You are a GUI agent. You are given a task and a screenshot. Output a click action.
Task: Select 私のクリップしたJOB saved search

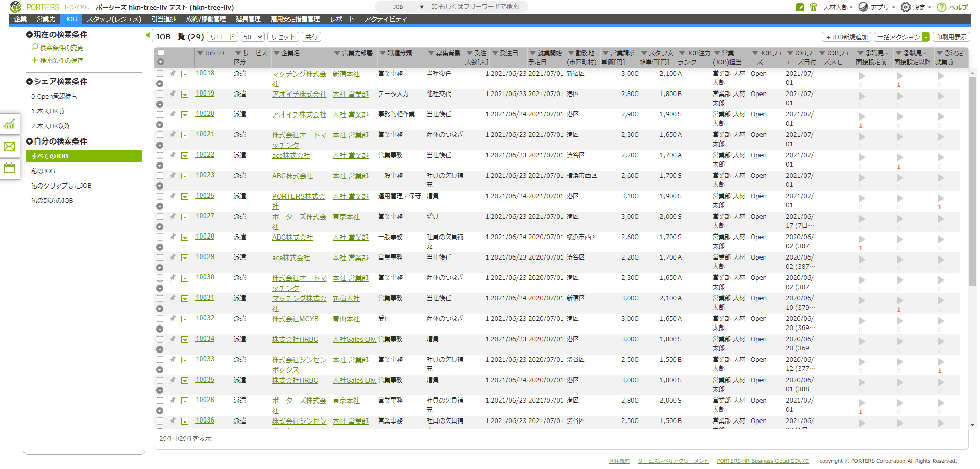(x=61, y=186)
